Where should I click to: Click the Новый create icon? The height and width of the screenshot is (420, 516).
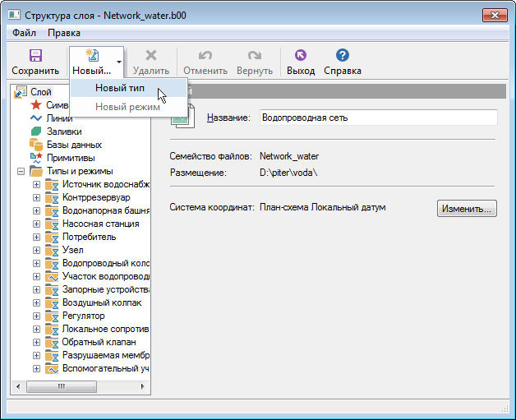[x=91, y=56]
